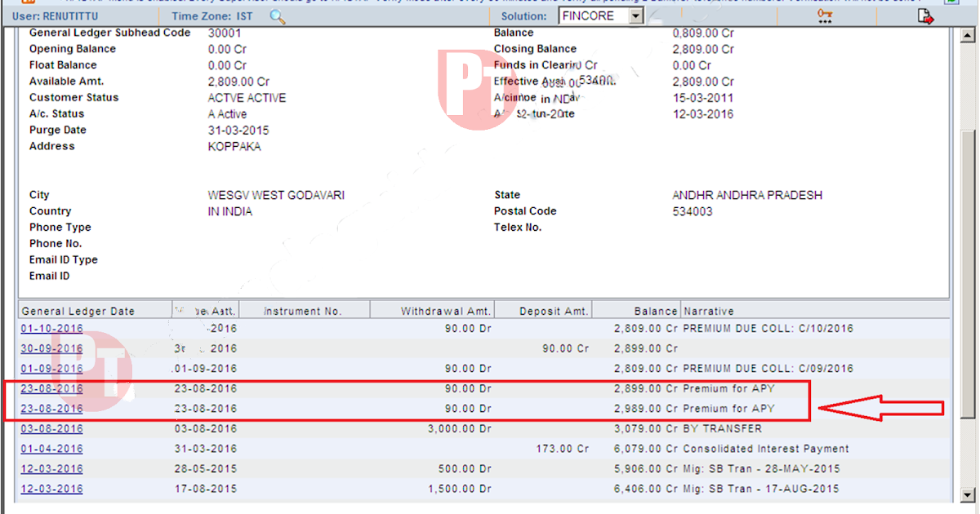The width and height of the screenshot is (980, 514).
Task: Open the 01-09-2016 ledger date link
Action: click(52, 368)
